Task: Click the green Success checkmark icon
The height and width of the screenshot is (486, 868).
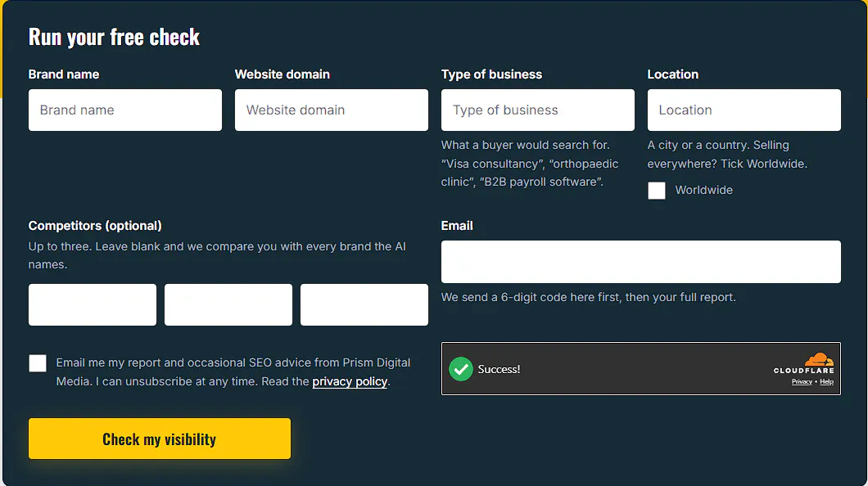Action: click(460, 369)
